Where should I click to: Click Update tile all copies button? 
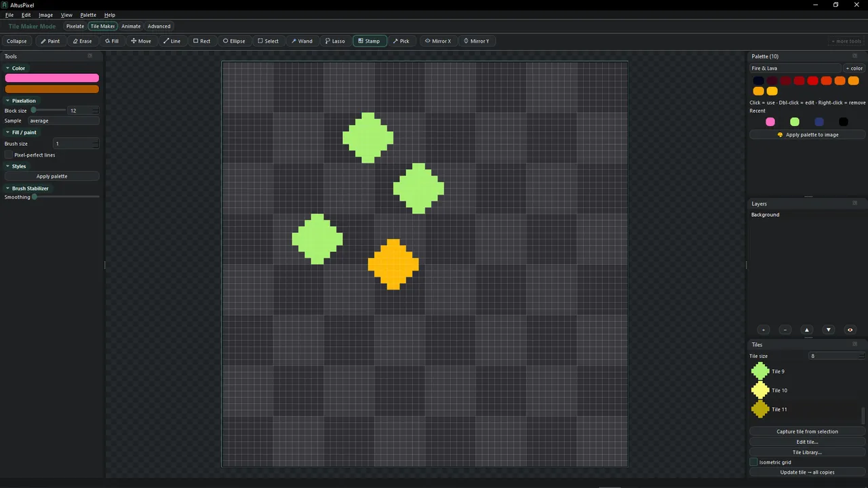pos(807,472)
